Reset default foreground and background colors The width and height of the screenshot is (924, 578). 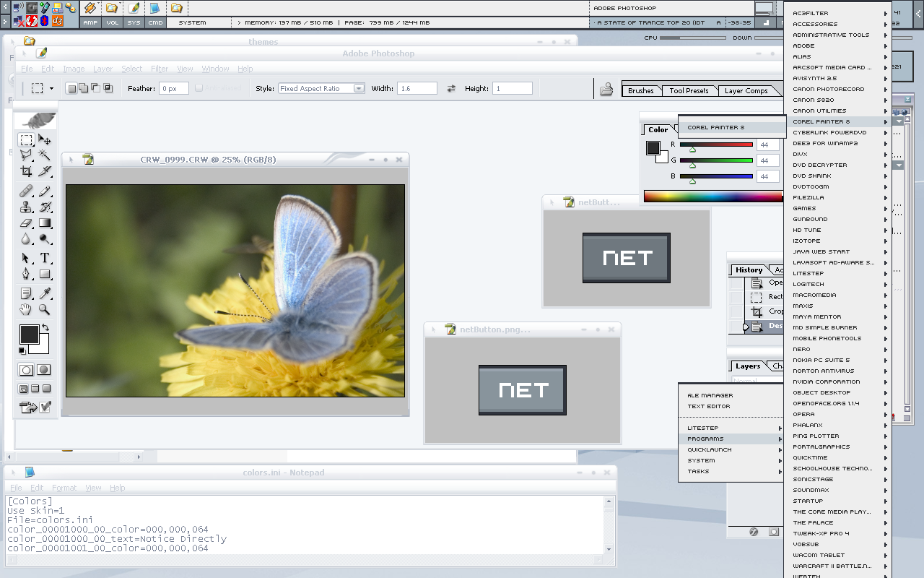pos(22,350)
